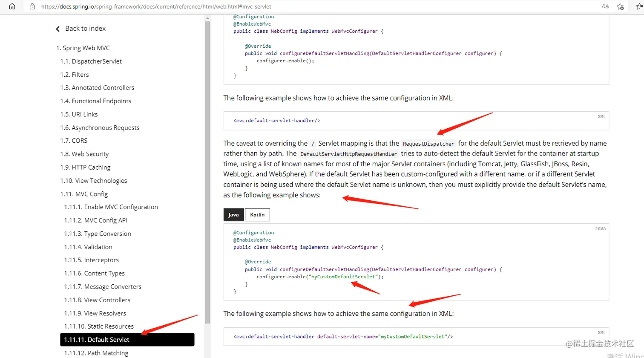The height and width of the screenshot is (358, 644).
Task: Select 1.11.7. Message Converters entry
Action: coord(103,287)
